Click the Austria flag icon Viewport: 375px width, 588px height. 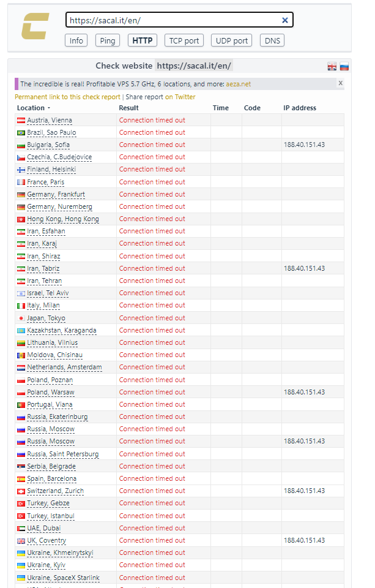click(21, 121)
